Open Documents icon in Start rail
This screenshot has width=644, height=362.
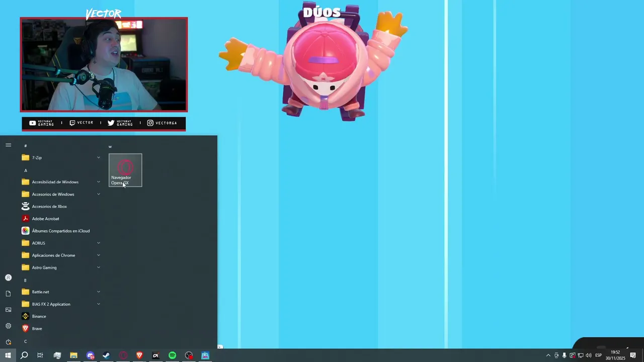coord(8,294)
